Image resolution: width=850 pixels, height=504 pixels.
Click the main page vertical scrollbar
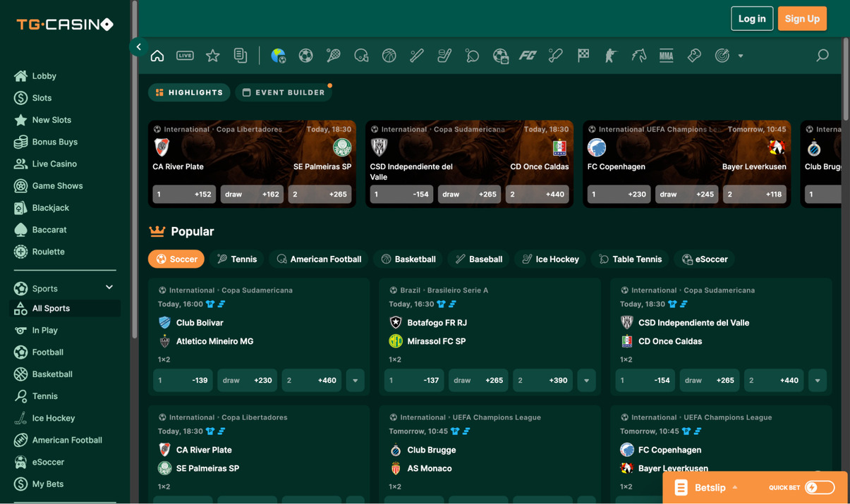pyautogui.click(x=846, y=78)
